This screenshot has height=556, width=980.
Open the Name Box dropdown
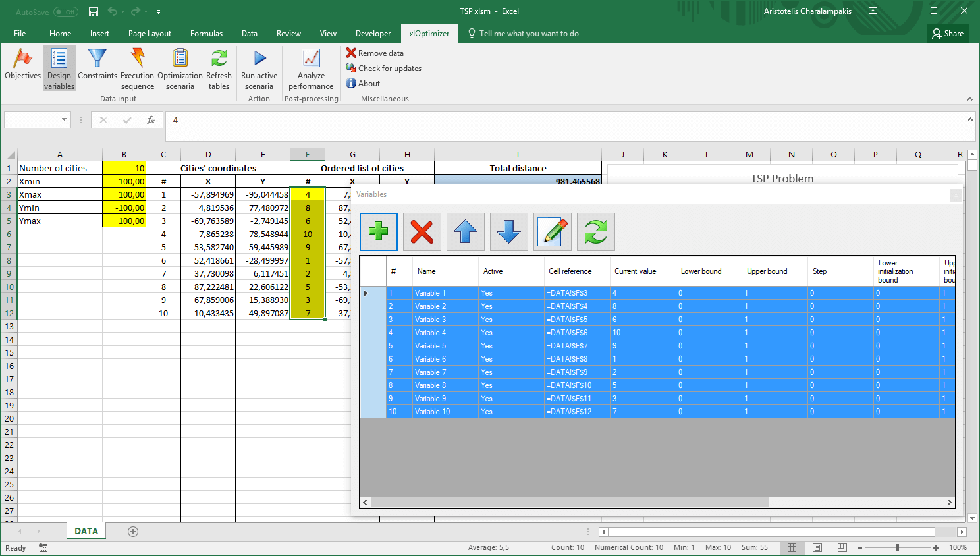point(64,120)
